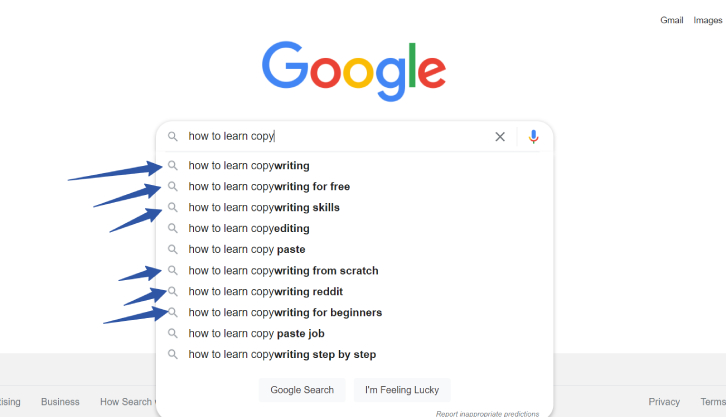Click the magnifier icon next to 'copyediting' suggestion
The width and height of the screenshot is (726, 417).
click(173, 228)
